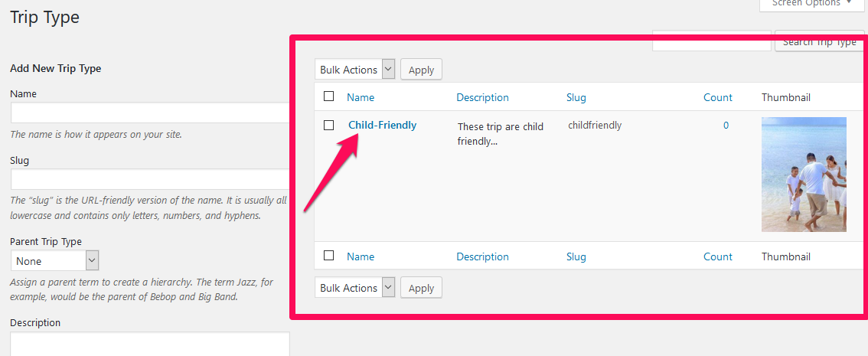Open the top Bulk Actions dropdown
This screenshot has height=356, width=868.
click(x=355, y=70)
